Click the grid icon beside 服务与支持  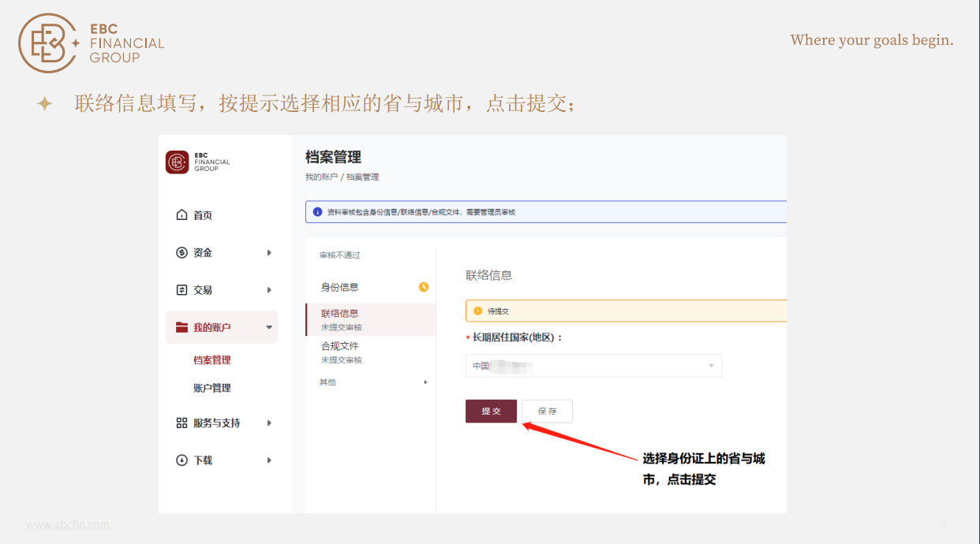[x=182, y=423]
